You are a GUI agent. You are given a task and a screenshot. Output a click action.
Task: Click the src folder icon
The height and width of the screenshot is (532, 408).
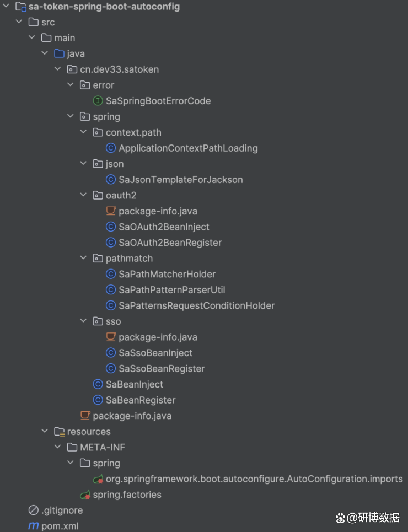pos(33,22)
